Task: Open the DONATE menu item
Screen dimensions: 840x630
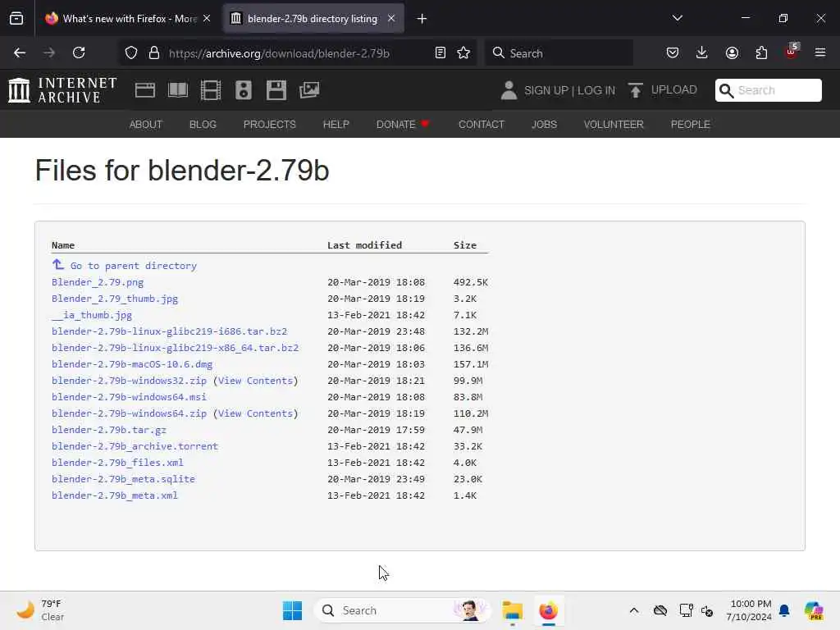Action: coord(402,125)
